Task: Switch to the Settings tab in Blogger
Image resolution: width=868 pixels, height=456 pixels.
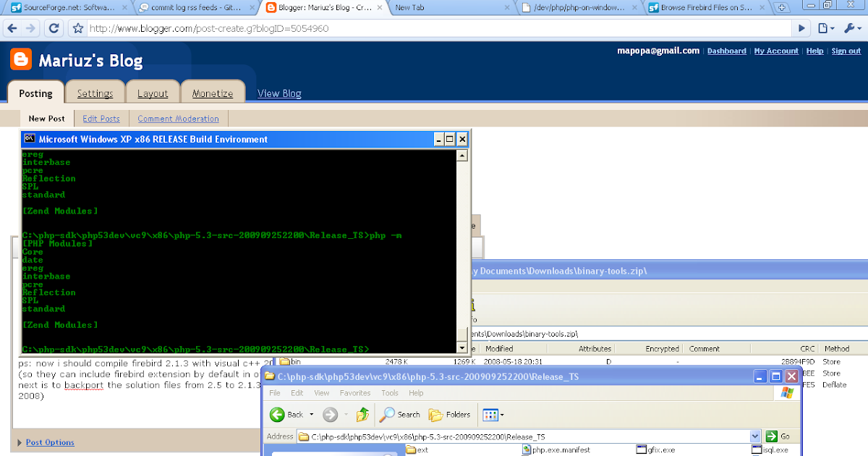Action: coord(95,93)
